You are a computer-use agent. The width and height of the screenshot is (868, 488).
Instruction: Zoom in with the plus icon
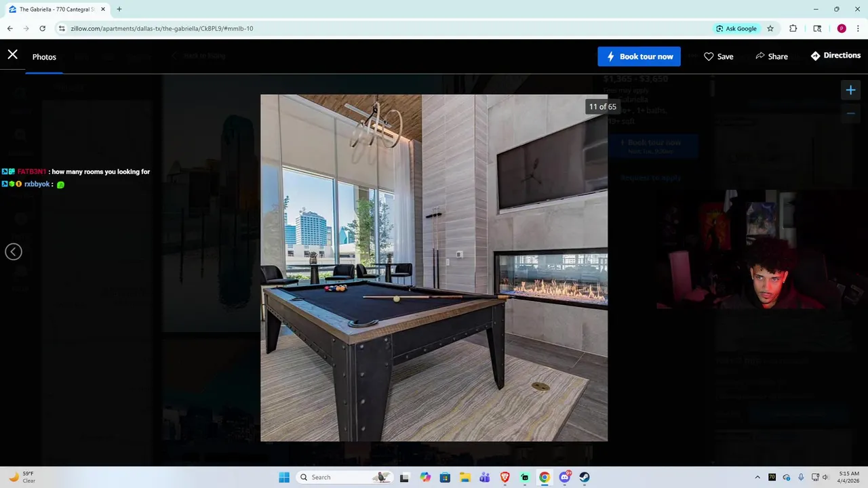[x=850, y=90]
